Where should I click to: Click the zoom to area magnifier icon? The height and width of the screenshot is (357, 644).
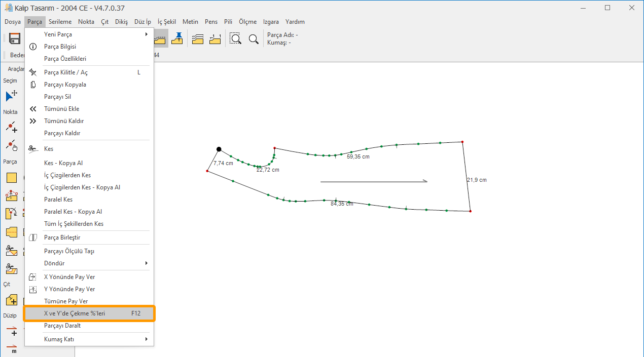235,38
